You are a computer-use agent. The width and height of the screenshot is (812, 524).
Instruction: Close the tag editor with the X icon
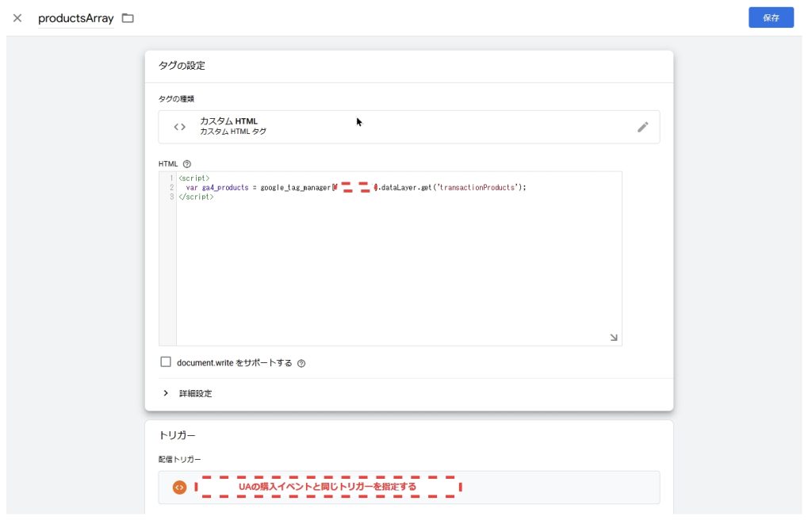tap(17, 18)
